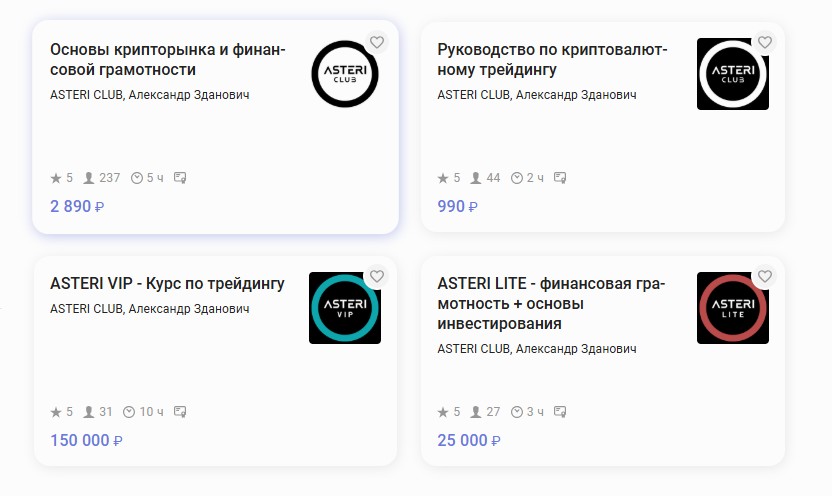Favorite the Основы крипторынка course heart
832x496 pixels.
point(377,42)
